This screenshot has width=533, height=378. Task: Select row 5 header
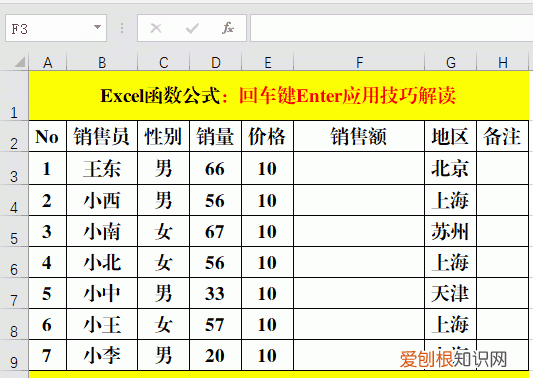pos(14,231)
